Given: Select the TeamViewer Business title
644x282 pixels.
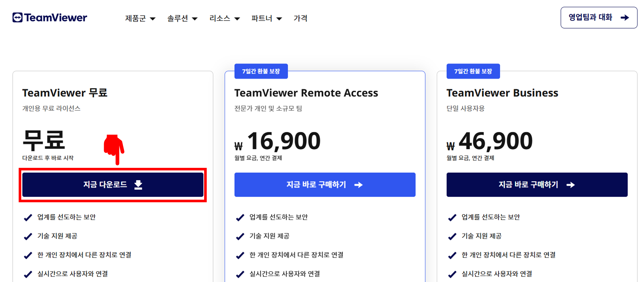Looking at the screenshot, I should (502, 93).
